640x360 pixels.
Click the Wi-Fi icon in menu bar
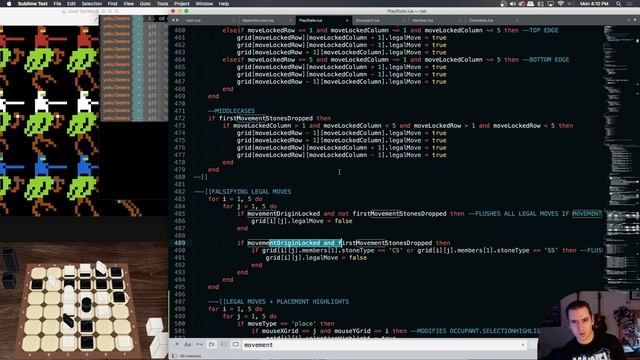pyautogui.click(x=561, y=4)
